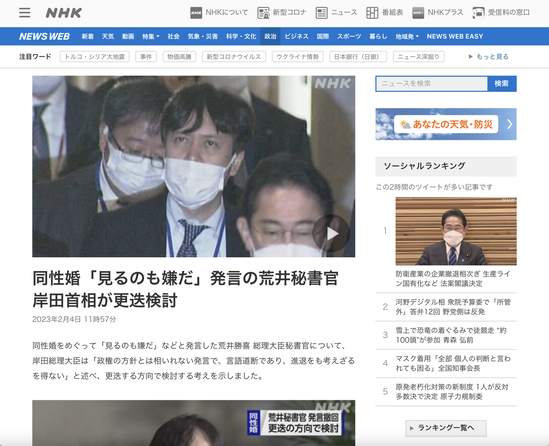Select the 政治 tab
This screenshot has width=549, height=446.
(270, 36)
